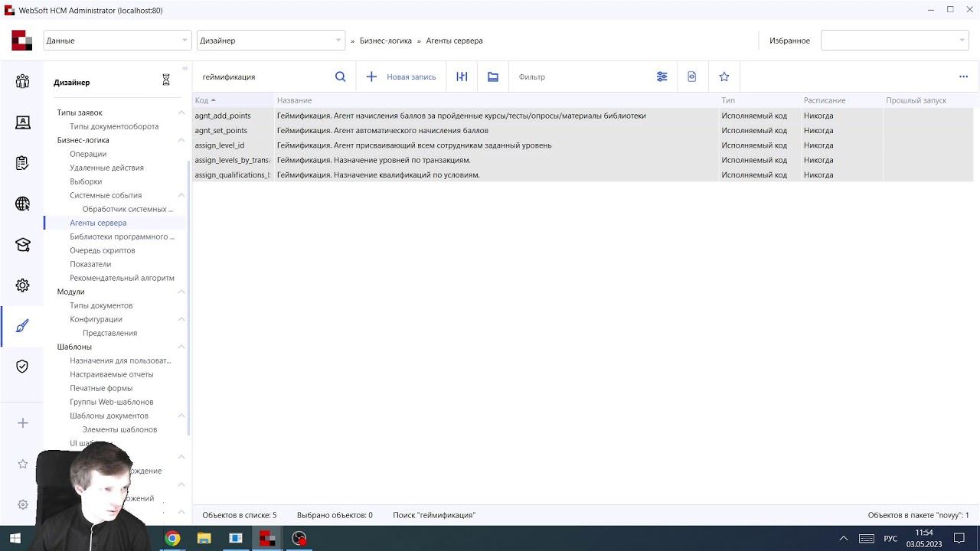Select Операции in the tree
The height and width of the screenshot is (551, 980).
[88, 154]
